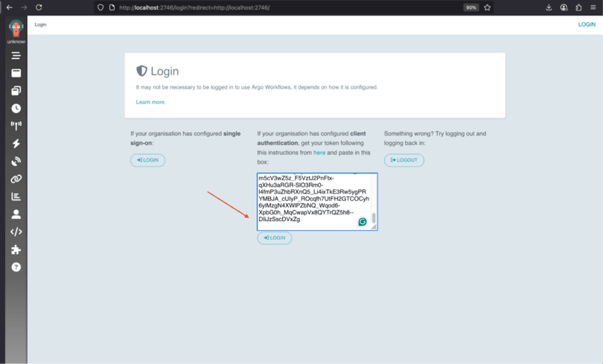The image size is (603, 364).
Task: Reload the page with refresh icon
Action: (x=39, y=7)
